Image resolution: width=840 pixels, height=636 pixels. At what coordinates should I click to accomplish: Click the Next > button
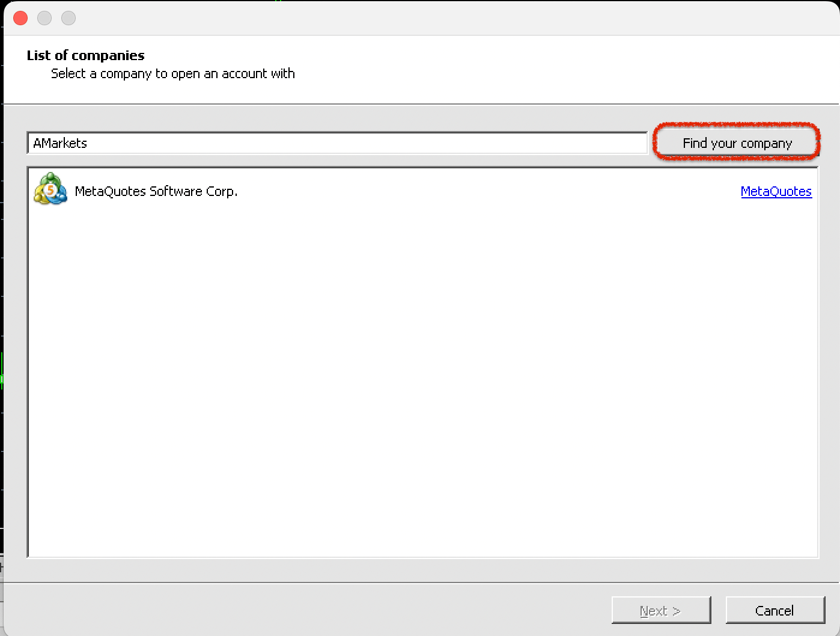(660, 610)
